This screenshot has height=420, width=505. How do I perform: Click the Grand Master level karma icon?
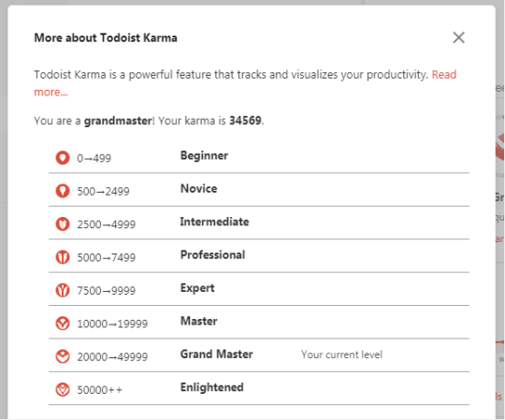(63, 356)
